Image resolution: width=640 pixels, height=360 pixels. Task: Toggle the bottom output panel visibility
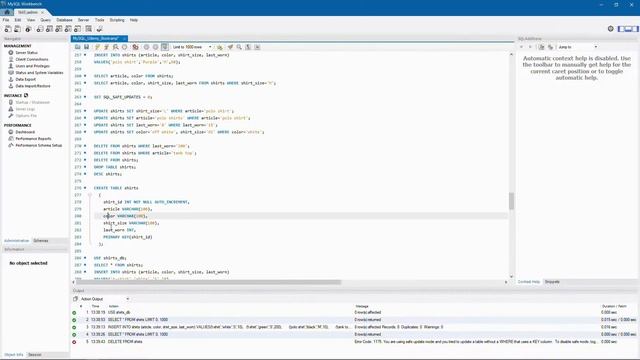(628, 29)
